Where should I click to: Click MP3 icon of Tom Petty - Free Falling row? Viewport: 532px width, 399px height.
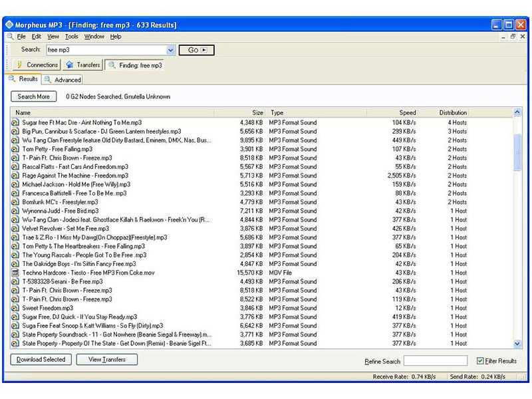tap(15, 149)
